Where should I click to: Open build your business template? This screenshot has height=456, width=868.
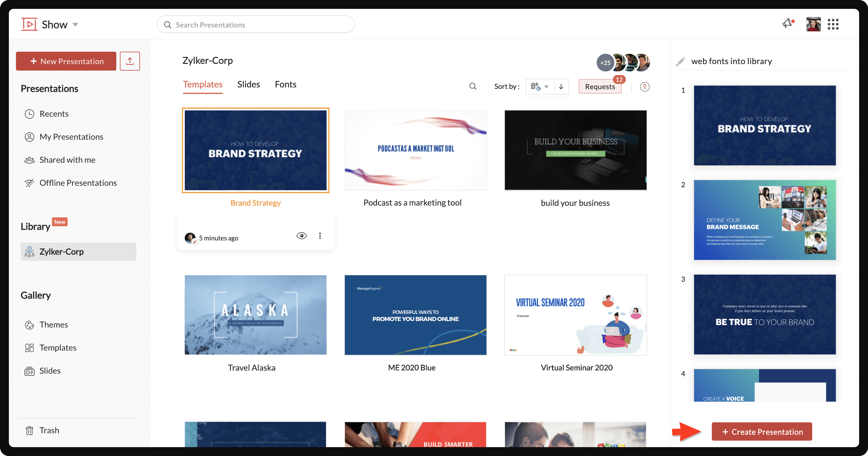click(x=575, y=150)
